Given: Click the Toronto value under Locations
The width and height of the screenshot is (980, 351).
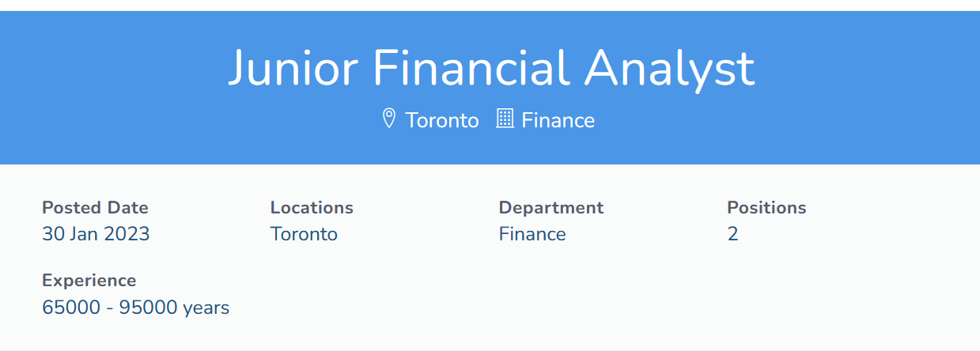Looking at the screenshot, I should (x=304, y=234).
